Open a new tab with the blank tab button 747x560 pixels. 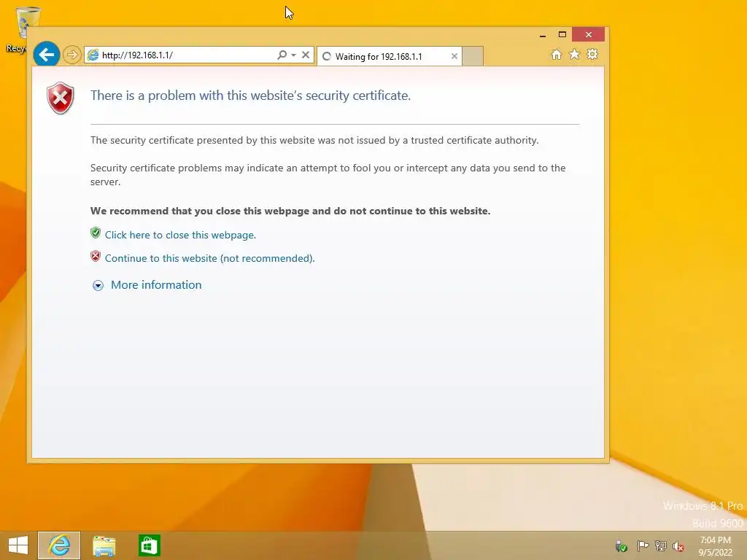coord(473,57)
